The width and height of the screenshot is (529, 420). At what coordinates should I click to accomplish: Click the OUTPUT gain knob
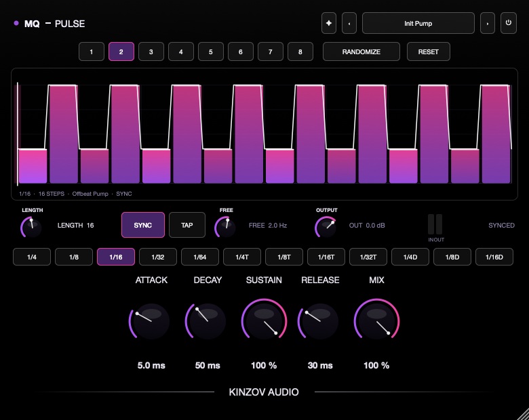[326, 227]
